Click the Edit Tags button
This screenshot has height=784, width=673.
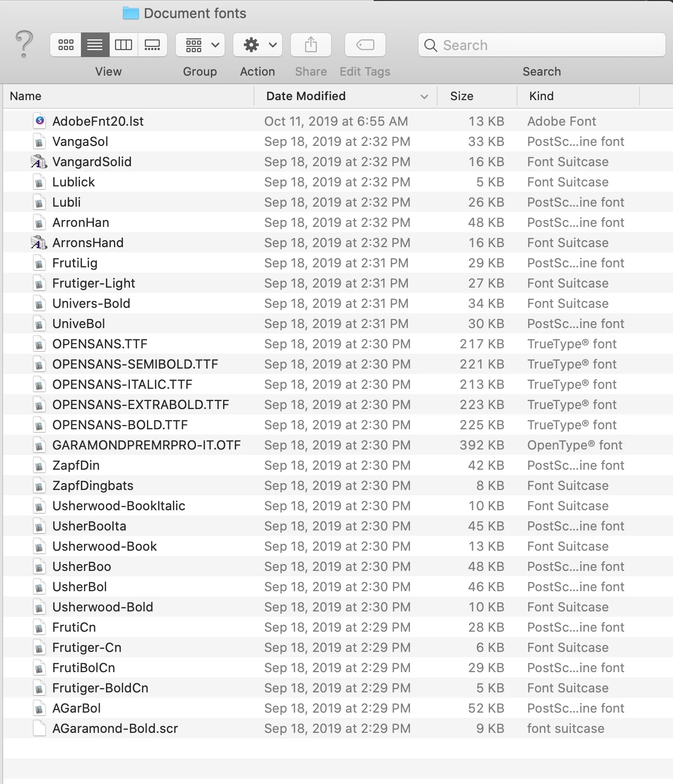click(x=365, y=45)
